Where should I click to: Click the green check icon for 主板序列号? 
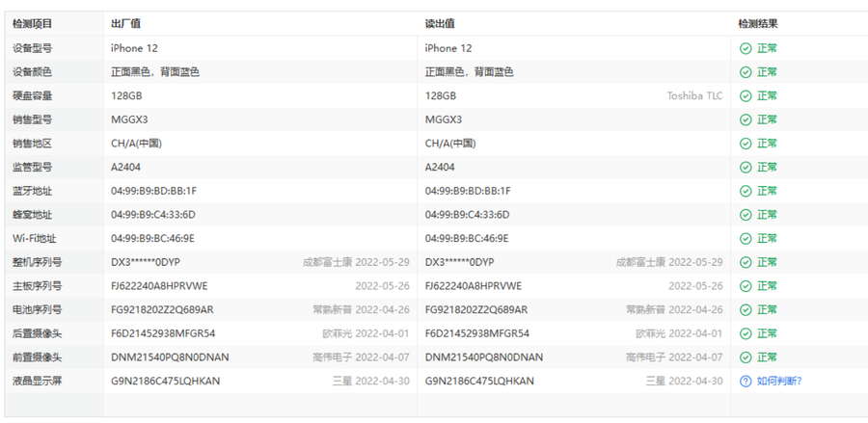click(745, 286)
